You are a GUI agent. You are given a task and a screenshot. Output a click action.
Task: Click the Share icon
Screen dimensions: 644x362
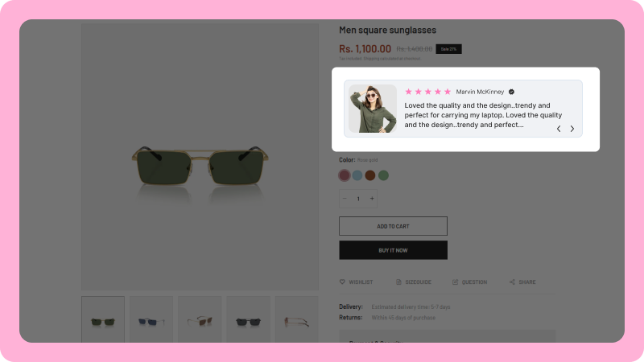[x=512, y=282]
